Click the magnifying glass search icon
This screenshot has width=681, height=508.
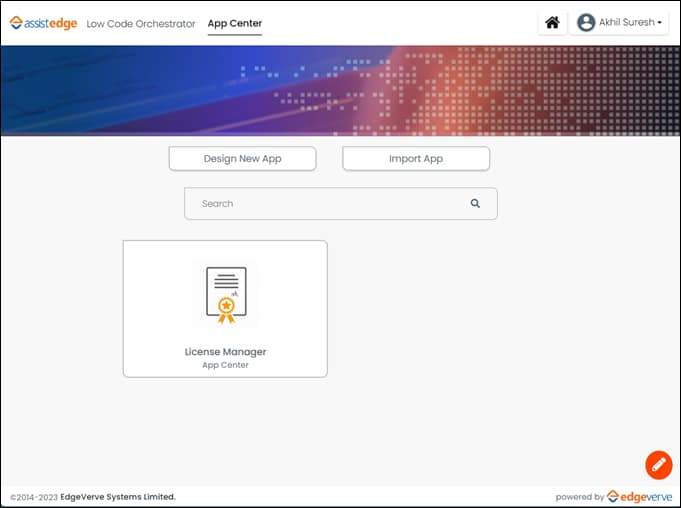(x=475, y=203)
